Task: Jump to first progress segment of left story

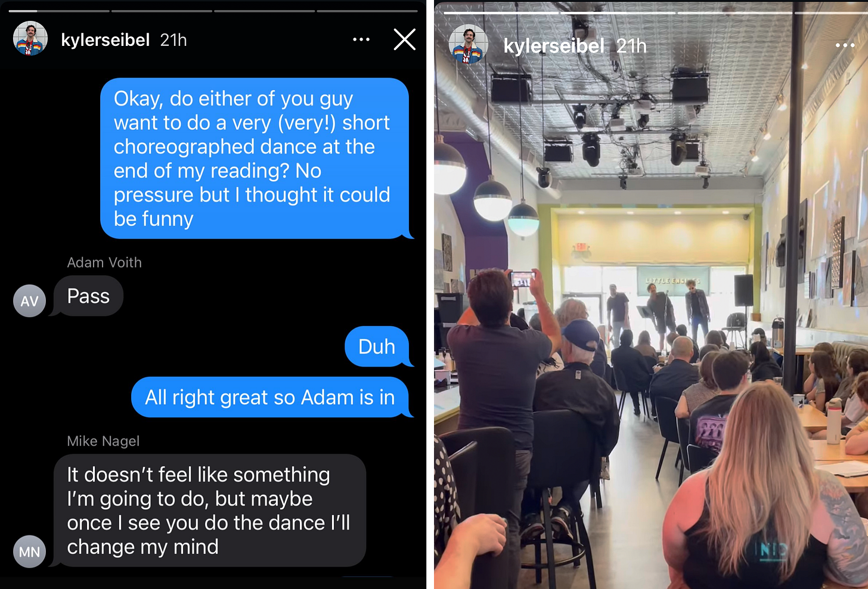Action: (59, 11)
